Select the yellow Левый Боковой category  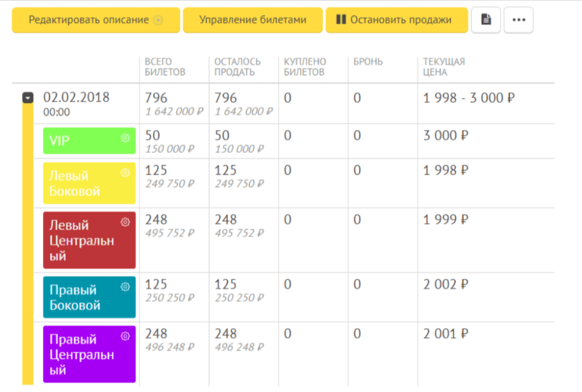[89, 183]
